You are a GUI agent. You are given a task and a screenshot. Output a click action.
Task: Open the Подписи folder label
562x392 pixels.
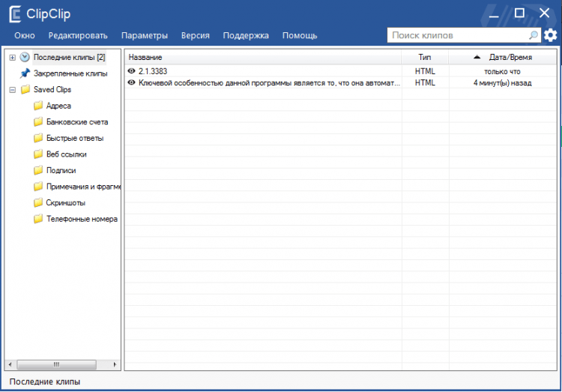click(x=61, y=170)
